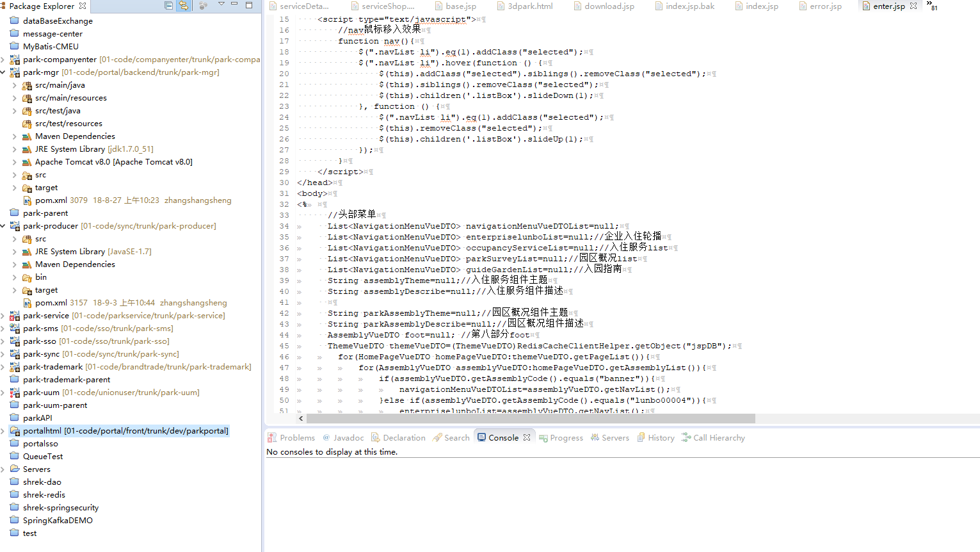Expand Apache Tomcat v8.0 library node
The image size is (980, 552).
click(15, 162)
